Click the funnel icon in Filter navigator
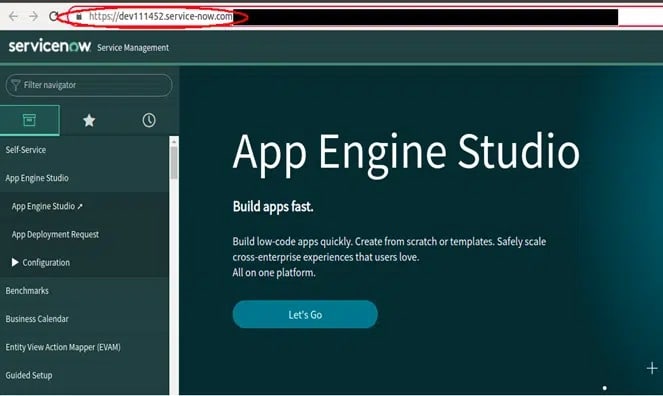 15,85
